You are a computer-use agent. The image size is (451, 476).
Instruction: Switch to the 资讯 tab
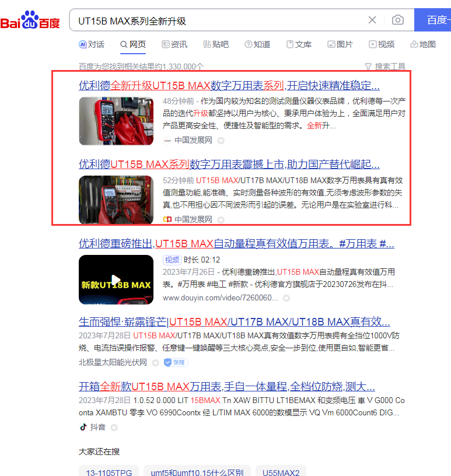174,44
